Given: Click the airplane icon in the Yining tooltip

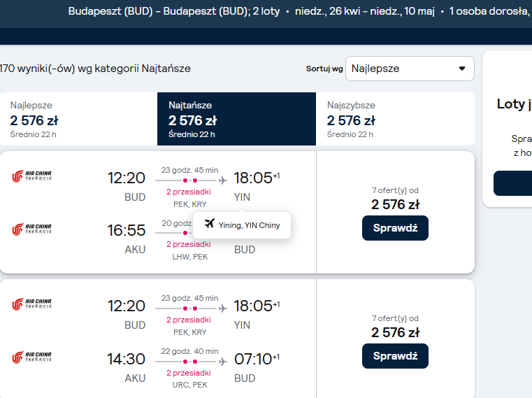Looking at the screenshot, I should tap(210, 223).
